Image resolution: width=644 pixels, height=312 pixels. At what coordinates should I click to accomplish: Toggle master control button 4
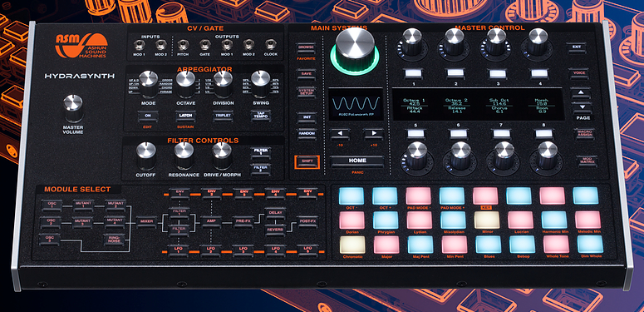(539, 74)
